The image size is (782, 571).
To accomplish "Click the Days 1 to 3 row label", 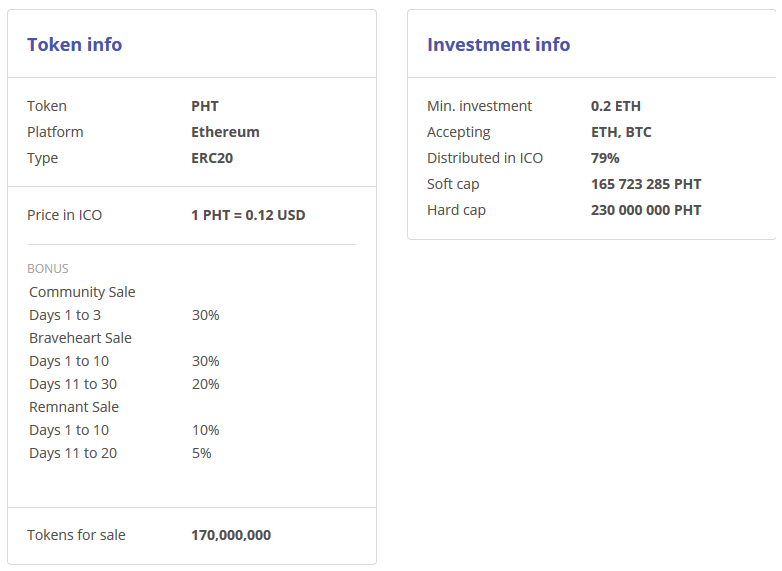I will [65, 315].
